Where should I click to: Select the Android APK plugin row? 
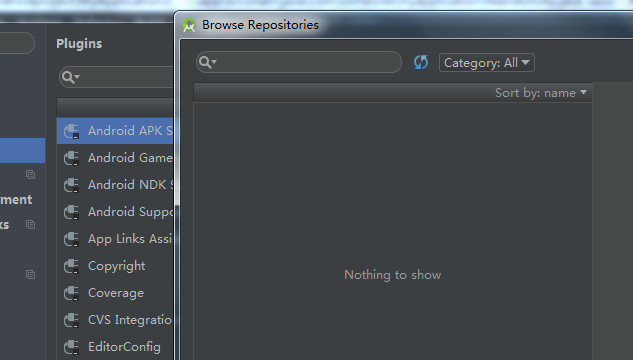tap(115, 131)
